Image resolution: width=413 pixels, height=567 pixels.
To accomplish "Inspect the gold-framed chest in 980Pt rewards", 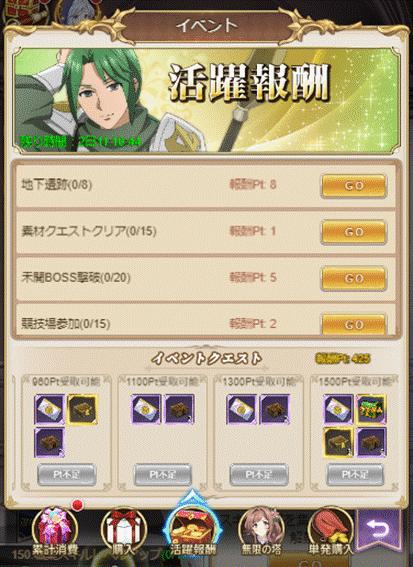I will tap(82, 409).
